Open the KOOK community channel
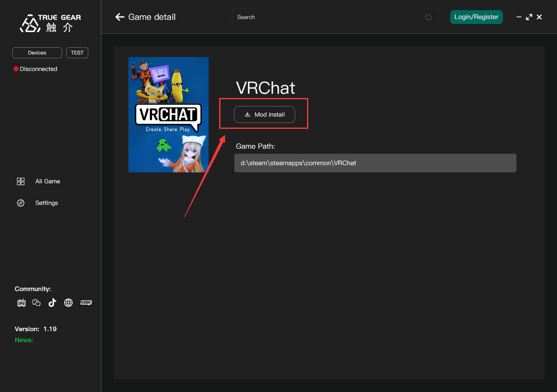557x392 pixels. [x=86, y=302]
